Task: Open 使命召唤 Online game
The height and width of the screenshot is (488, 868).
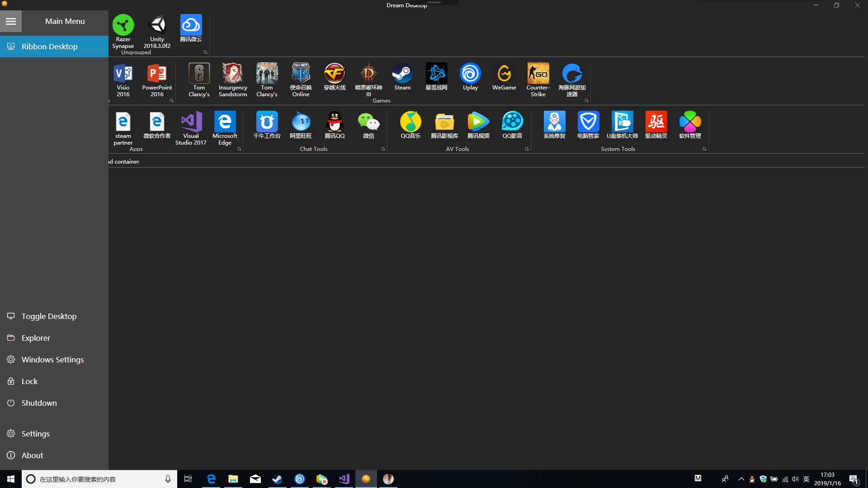Action: pyautogui.click(x=301, y=80)
